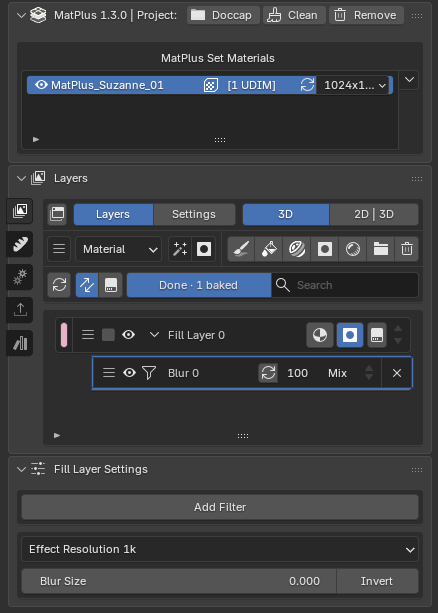Open the Material channel dropdown

pyautogui.click(x=118, y=249)
